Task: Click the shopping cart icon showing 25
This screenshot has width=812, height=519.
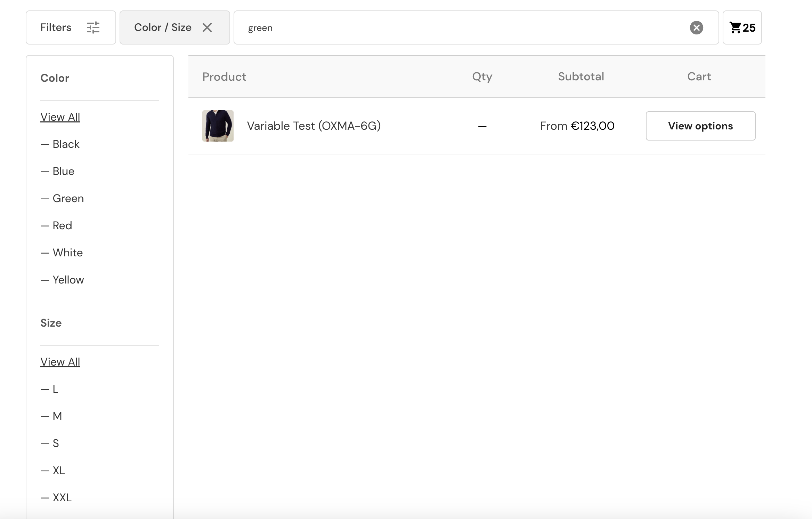Action: tap(742, 27)
